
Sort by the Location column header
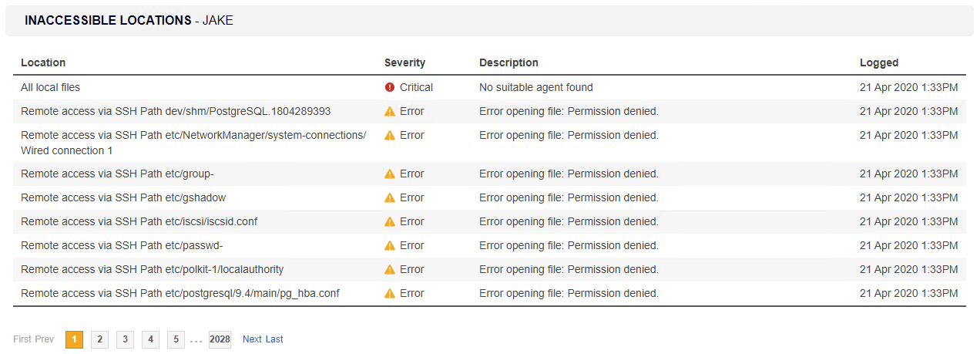click(43, 63)
